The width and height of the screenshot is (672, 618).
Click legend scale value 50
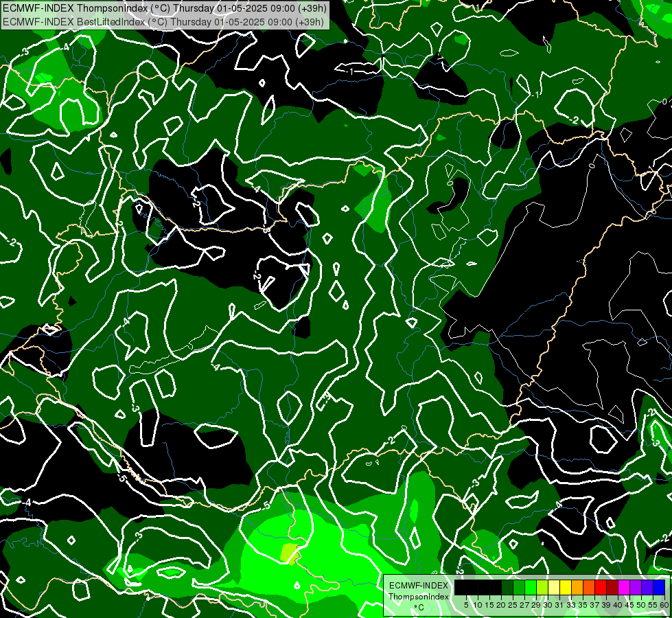click(641, 605)
